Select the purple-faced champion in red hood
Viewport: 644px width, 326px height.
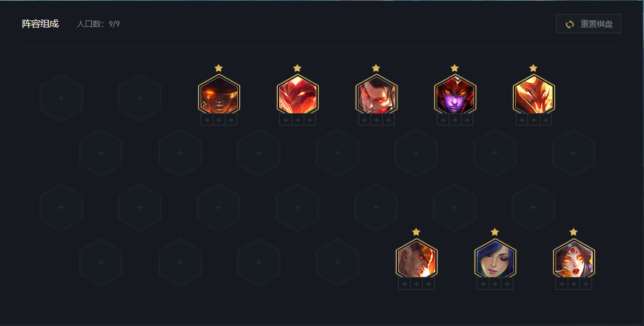click(x=455, y=95)
